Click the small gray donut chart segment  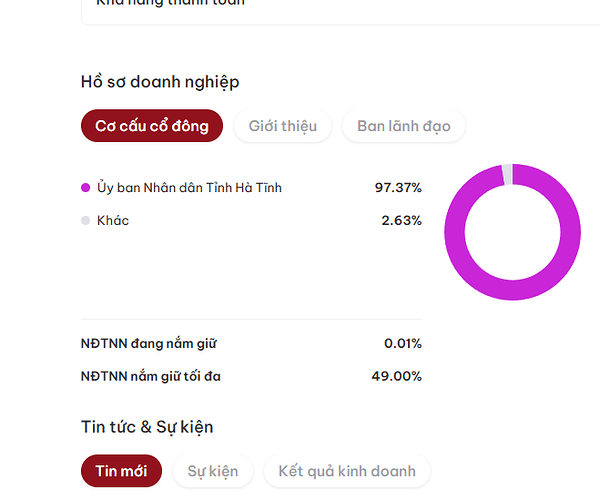[507, 174]
